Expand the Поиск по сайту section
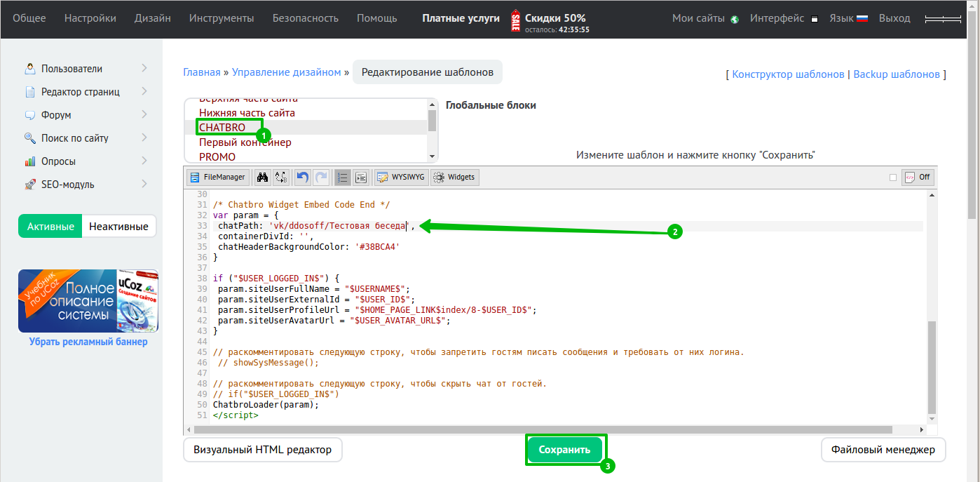This screenshot has width=980, height=482. [x=144, y=138]
